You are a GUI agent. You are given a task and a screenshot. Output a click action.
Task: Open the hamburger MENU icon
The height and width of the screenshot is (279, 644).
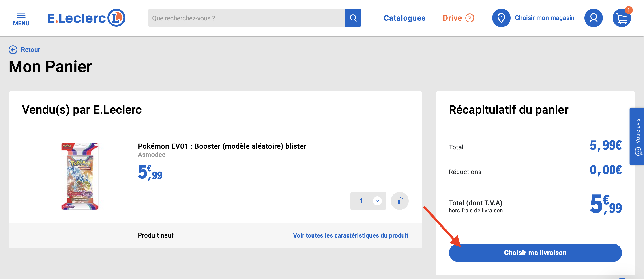point(21,19)
